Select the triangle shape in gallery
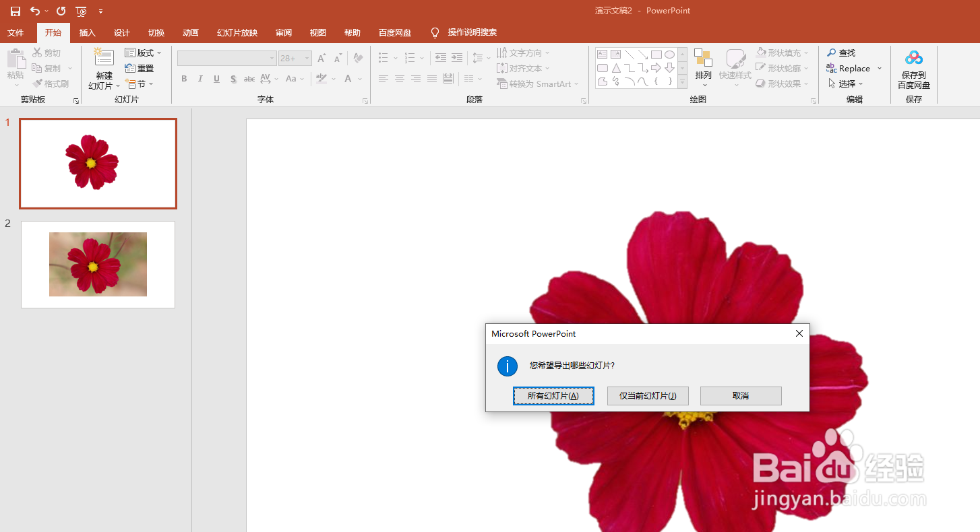 coord(615,68)
